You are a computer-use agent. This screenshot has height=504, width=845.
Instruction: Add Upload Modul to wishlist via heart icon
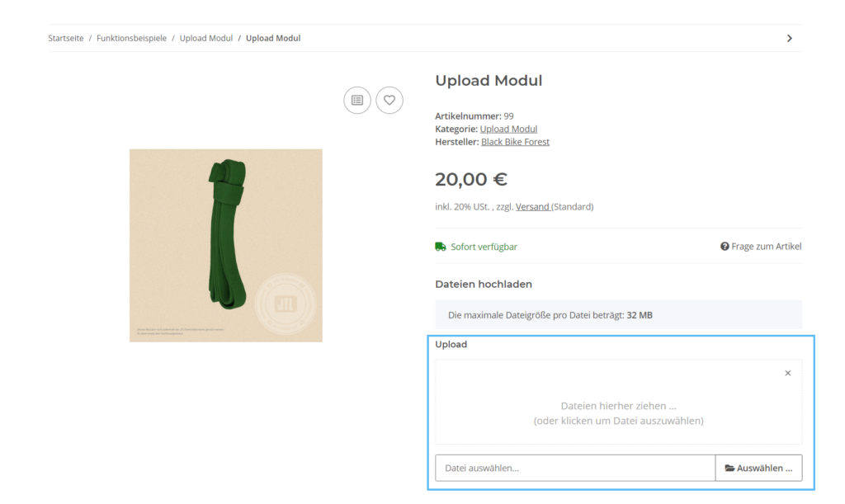pyautogui.click(x=389, y=100)
